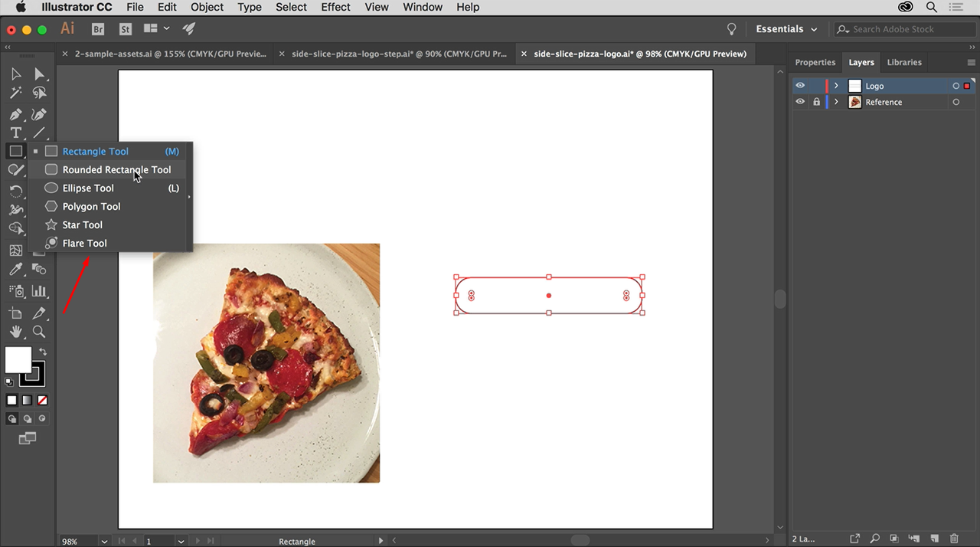Enable Draw Normal mode
The height and width of the screenshot is (547, 980).
(x=11, y=418)
